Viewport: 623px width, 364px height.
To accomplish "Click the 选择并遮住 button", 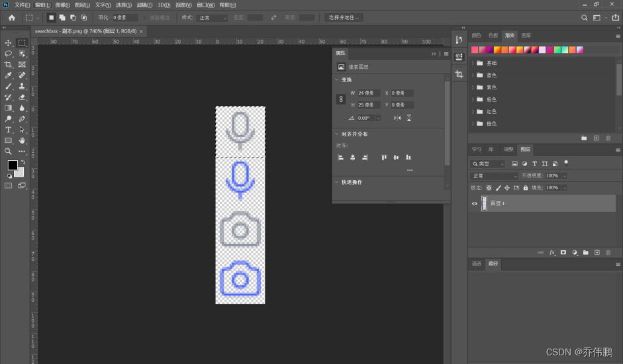I will click(344, 17).
